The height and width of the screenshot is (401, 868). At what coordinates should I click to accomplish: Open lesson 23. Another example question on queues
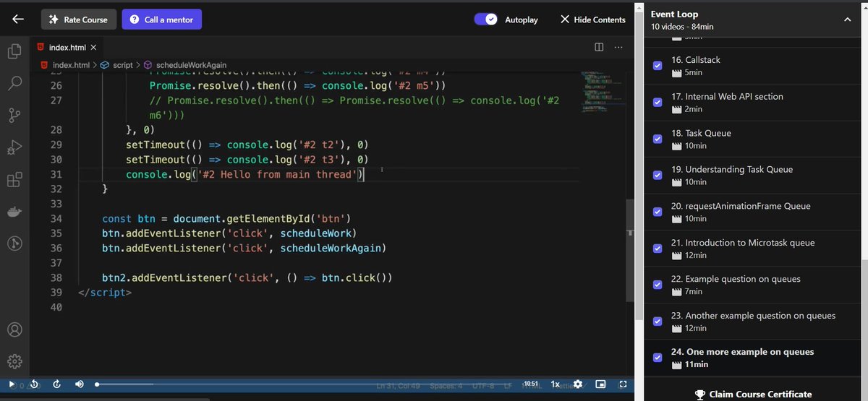[x=753, y=316]
